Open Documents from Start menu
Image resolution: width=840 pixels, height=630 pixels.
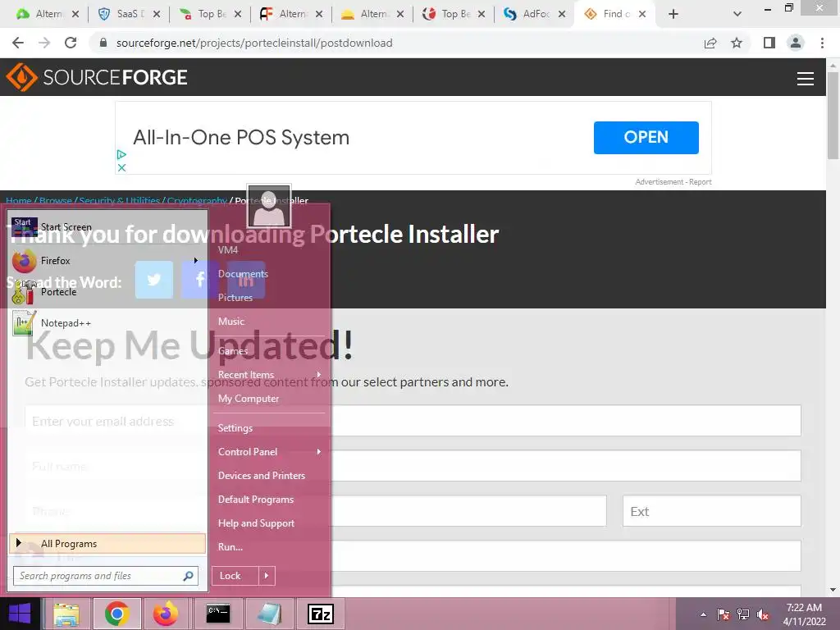coord(243,274)
